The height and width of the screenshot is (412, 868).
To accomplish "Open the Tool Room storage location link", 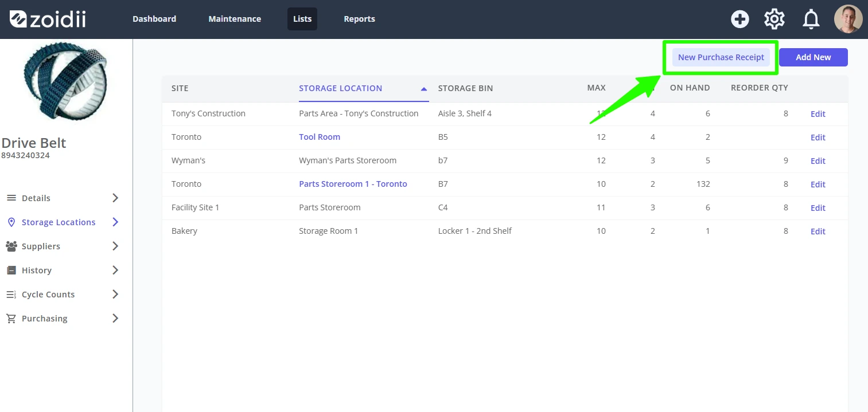I will (320, 137).
